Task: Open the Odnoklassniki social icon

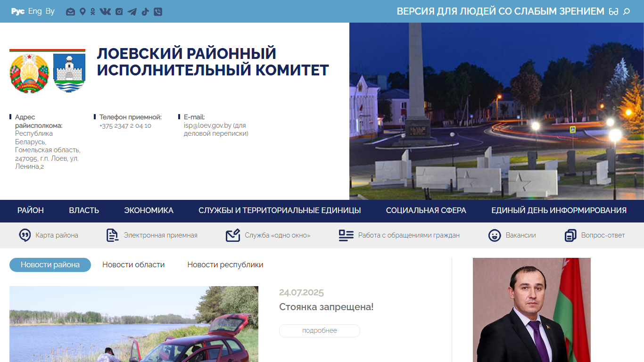Action: point(92,12)
